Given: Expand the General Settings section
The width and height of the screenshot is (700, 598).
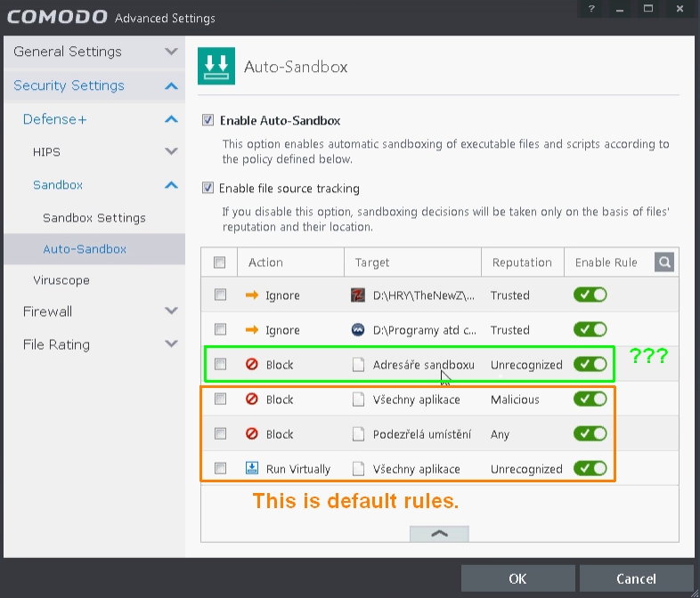Looking at the screenshot, I should tap(171, 52).
